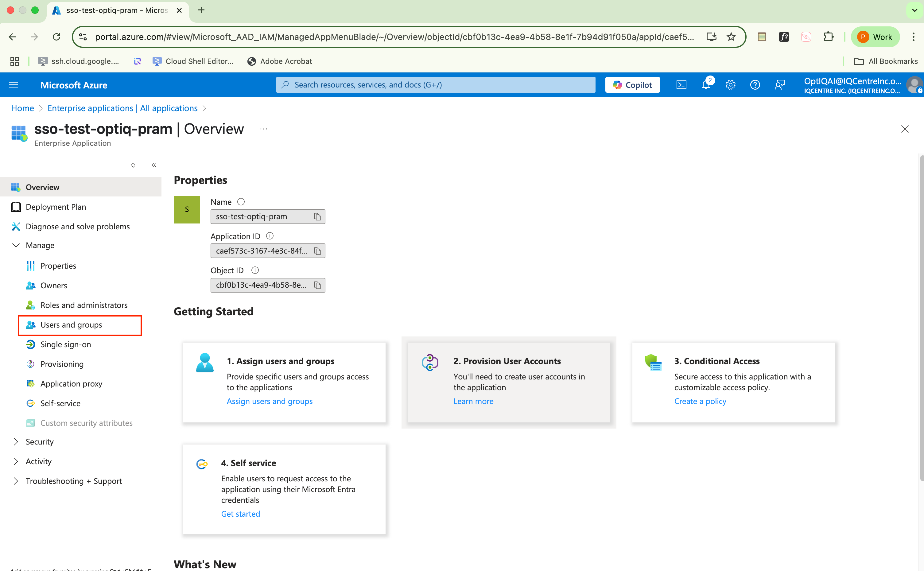Expand the Security section
The width and height of the screenshot is (924, 571).
(16, 442)
